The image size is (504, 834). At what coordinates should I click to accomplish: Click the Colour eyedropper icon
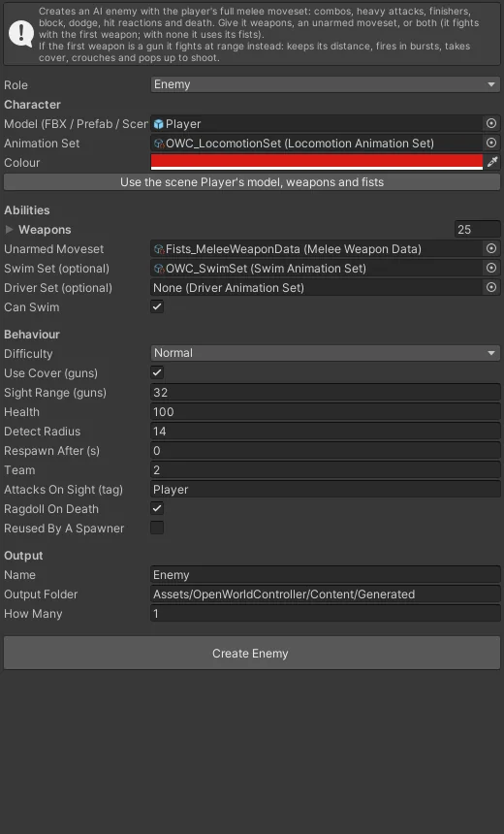tap(492, 162)
